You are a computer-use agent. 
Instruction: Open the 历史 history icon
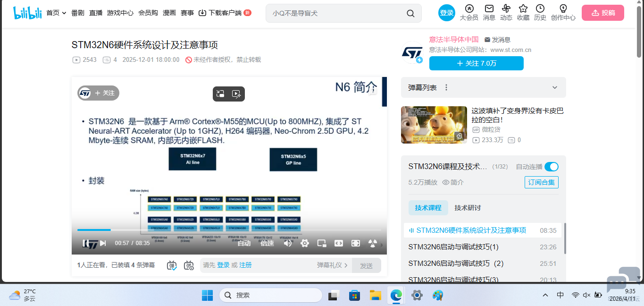(540, 13)
